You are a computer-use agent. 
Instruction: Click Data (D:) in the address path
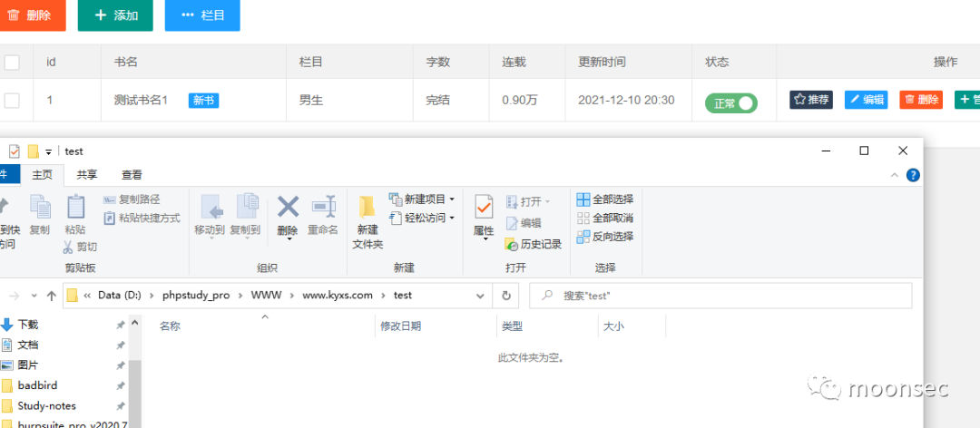point(120,295)
